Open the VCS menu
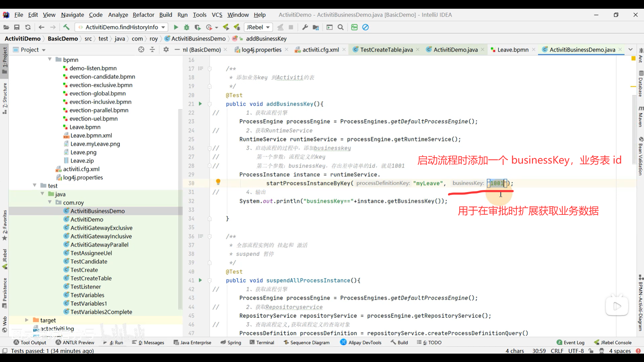The image size is (644, 362). (217, 15)
